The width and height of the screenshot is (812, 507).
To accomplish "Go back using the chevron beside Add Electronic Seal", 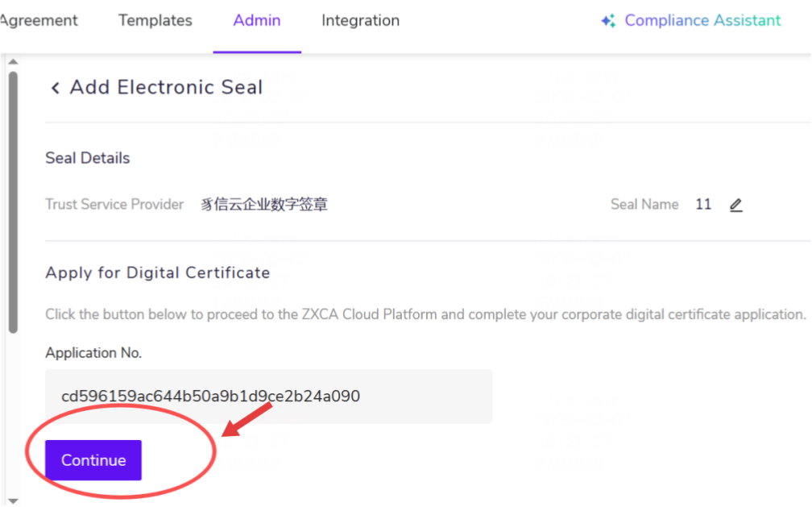I will (x=55, y=88).
